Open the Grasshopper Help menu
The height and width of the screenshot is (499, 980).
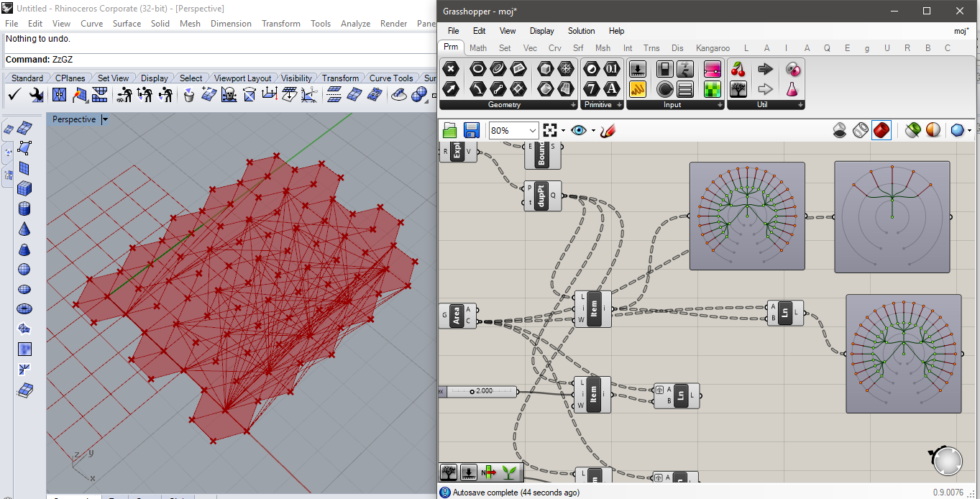point(616,31)
